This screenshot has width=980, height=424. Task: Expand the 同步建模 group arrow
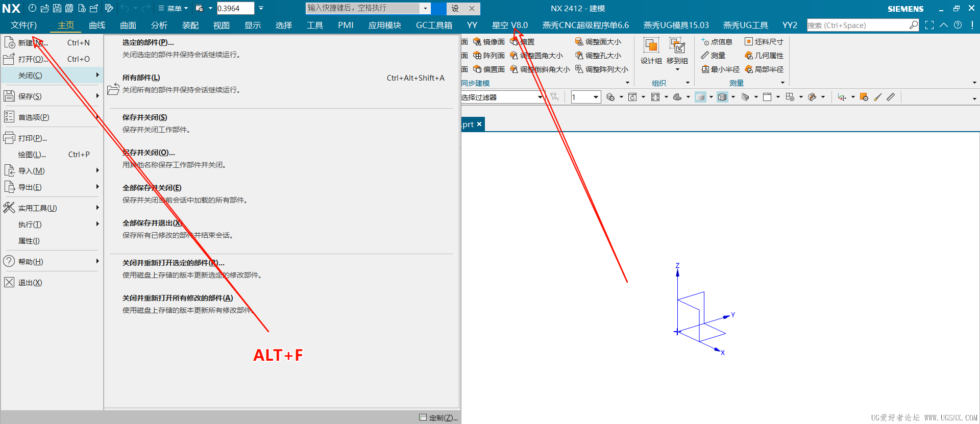coord(627,83)
